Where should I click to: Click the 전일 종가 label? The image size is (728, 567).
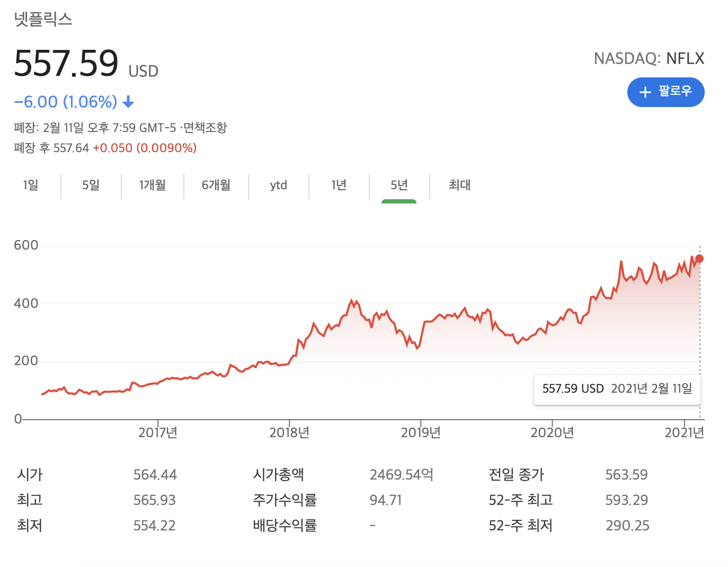pos(516,475)
